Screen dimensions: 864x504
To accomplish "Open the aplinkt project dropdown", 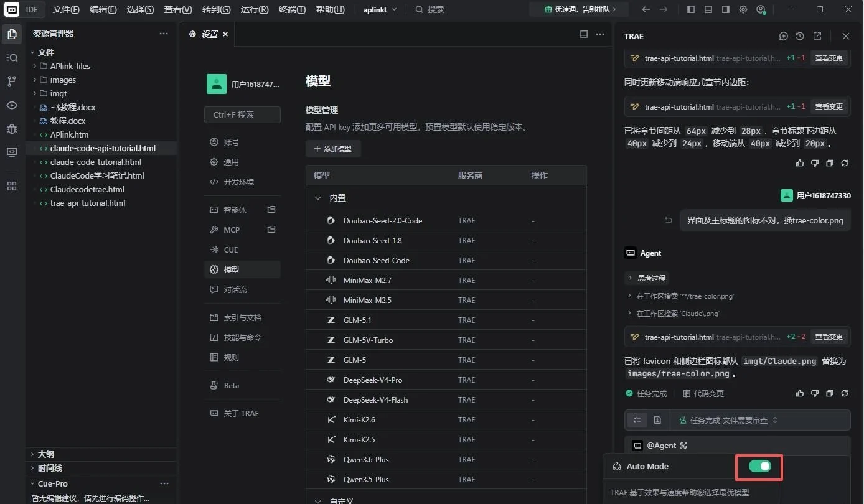I will coord(380,9).
